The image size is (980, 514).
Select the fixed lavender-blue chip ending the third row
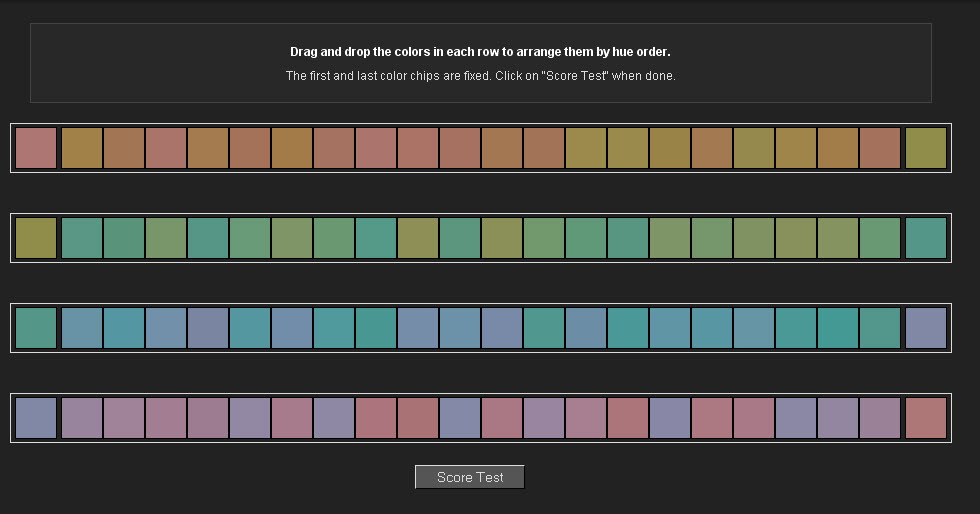(926, 328)
